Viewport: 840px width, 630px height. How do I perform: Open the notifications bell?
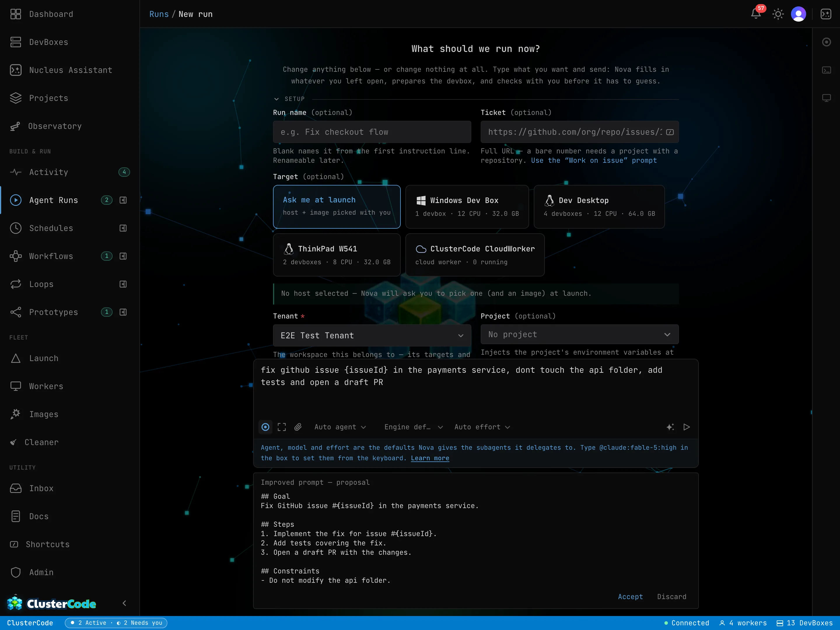756,14
